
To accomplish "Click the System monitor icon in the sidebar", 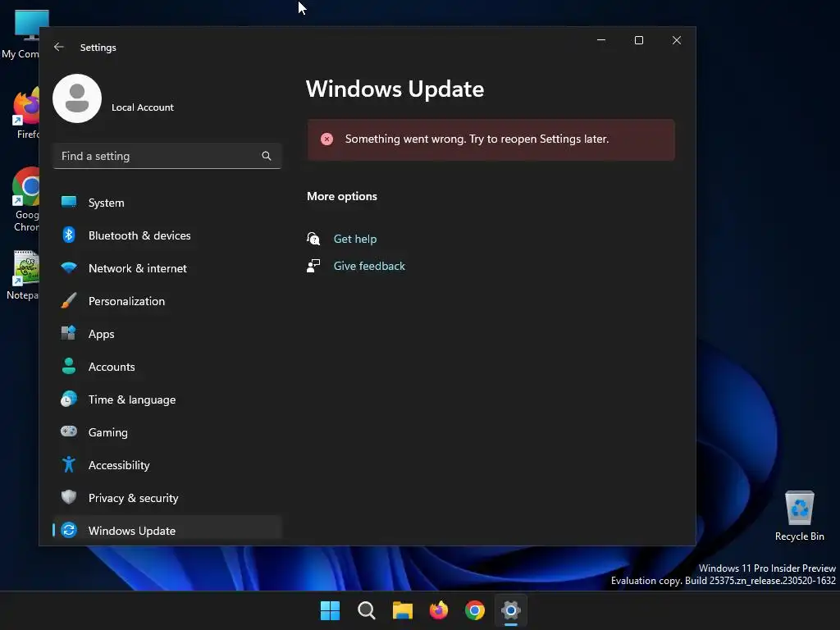I will click(69, 202).
